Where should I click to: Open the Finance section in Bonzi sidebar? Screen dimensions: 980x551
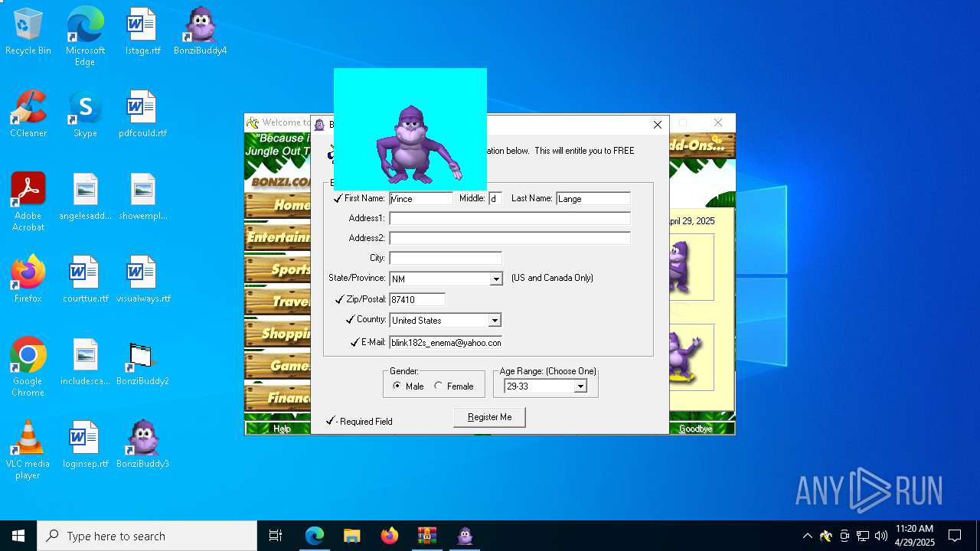(278, 398)
